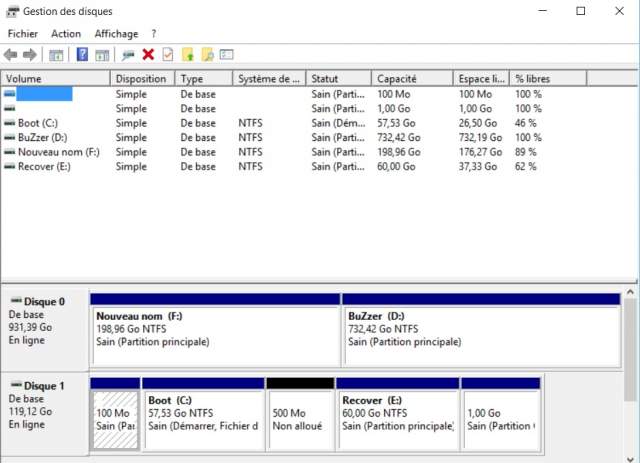This screenshot has height=463, width=640.
Task: Select the Boot (C:) row in volume list
Action: [x=40, y=123]
